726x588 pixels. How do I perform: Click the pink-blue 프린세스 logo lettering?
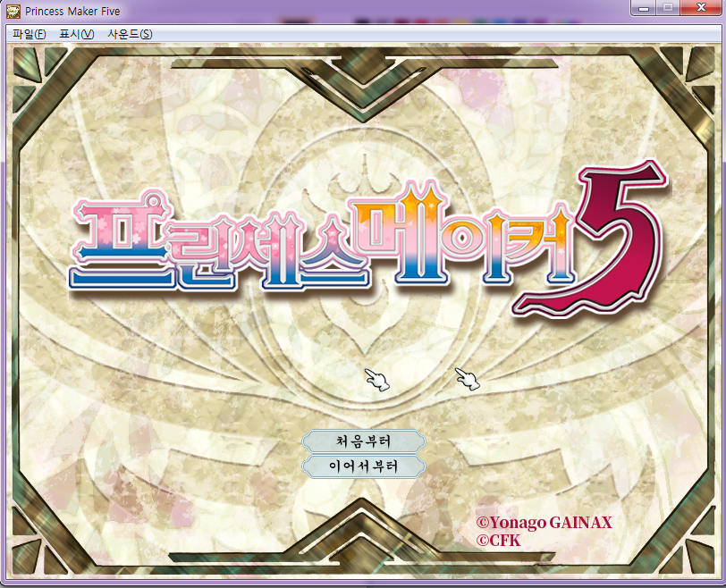[x=215, y=241]
